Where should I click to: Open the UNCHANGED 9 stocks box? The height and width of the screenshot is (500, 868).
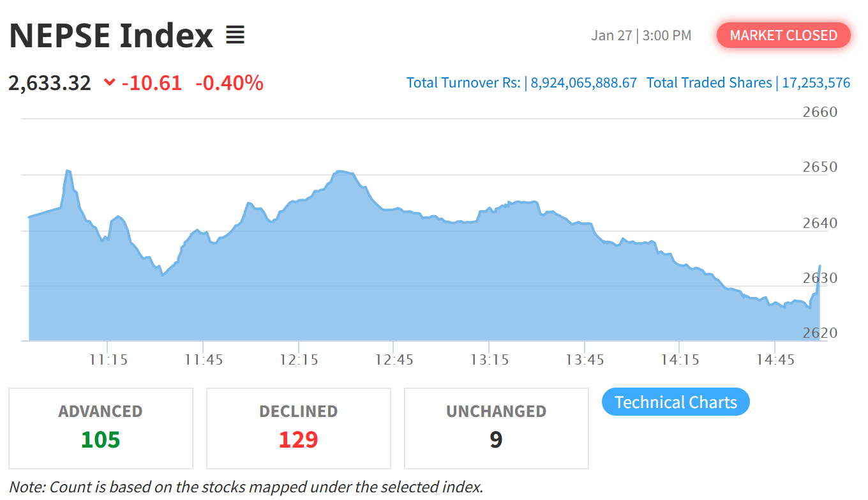[496, 428]
